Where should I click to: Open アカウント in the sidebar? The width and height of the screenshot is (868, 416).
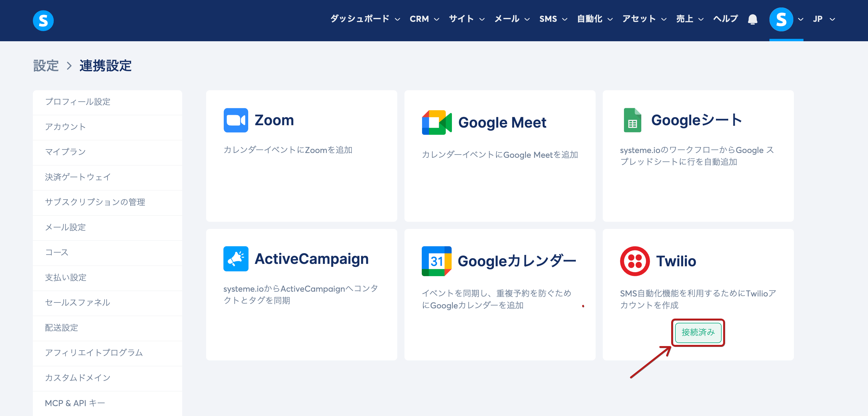tap(108, 127)
